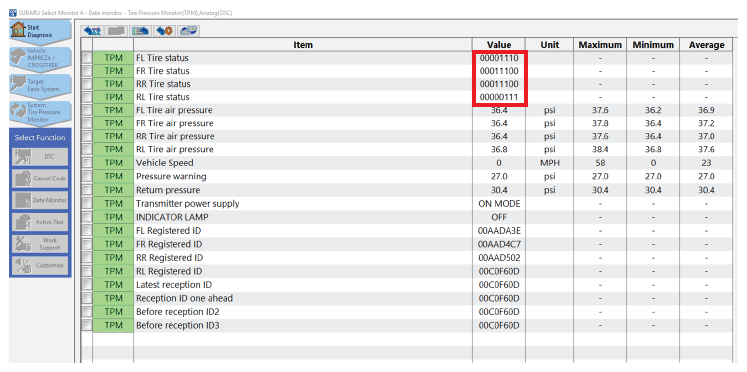Click the Select Function panel title
The height and width of the screenshot is (372, 747).
pos(40,138)
